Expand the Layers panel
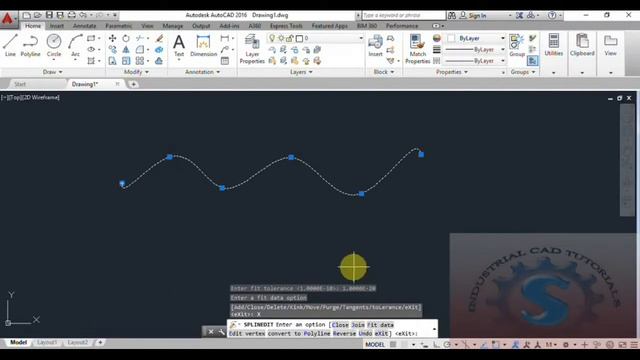This screenshot has height=360, width=640. (301, 72)
